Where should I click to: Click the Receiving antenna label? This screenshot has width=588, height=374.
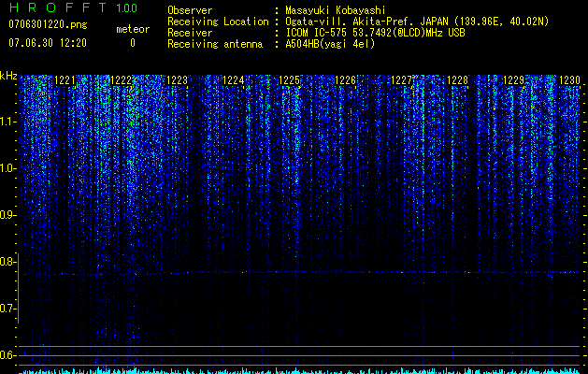[x=215, y=44]
